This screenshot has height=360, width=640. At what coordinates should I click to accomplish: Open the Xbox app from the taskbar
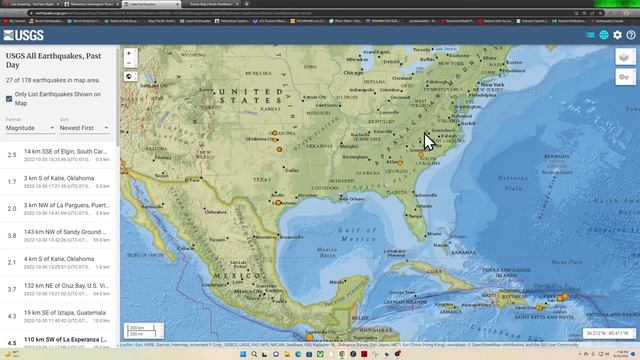click(320, 354)
